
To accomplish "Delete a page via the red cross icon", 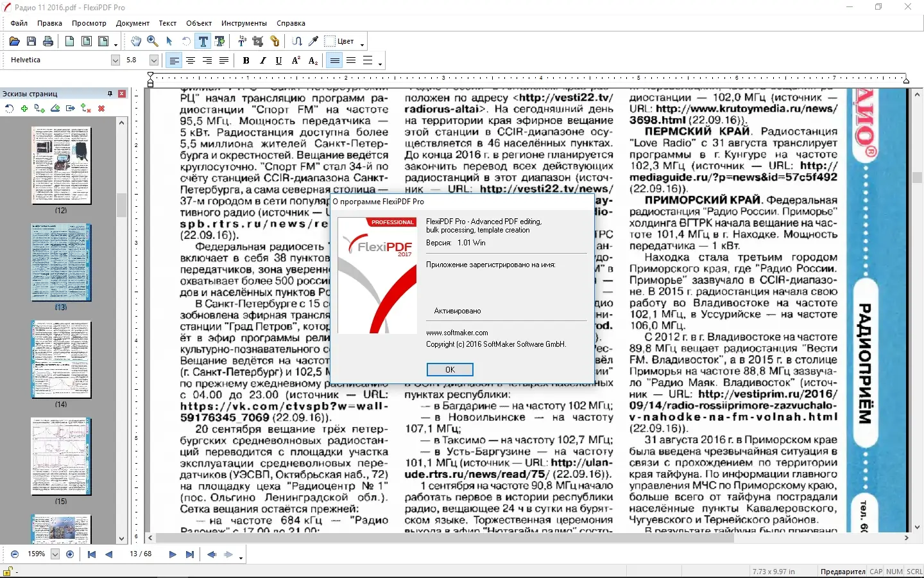I will point(101,109).
